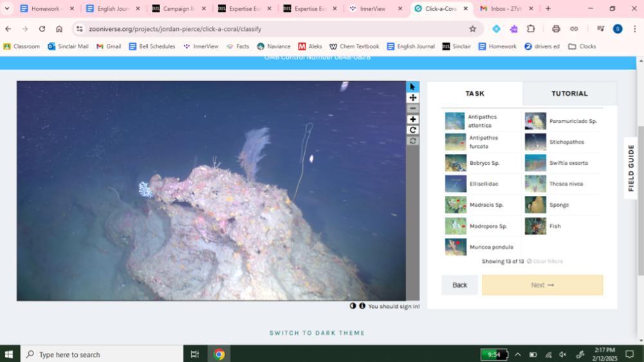Image resolution: width=644 pixels, height=362 pixels.
Task: Select the pointer annotate tool
Action: pyautogui.click(x=413, y=87)
